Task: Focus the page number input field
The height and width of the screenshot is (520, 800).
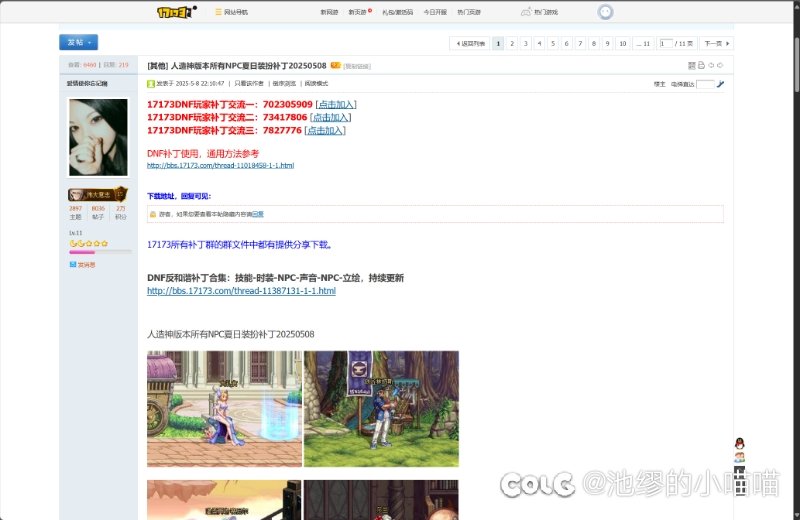Action: [666, 43]
